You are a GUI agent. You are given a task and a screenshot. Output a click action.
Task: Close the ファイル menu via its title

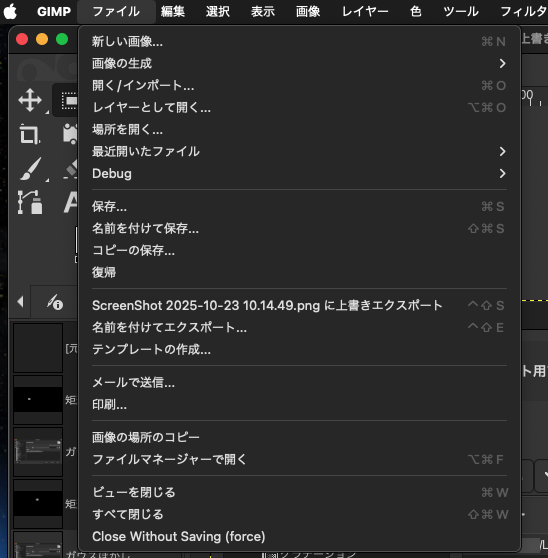116,12
